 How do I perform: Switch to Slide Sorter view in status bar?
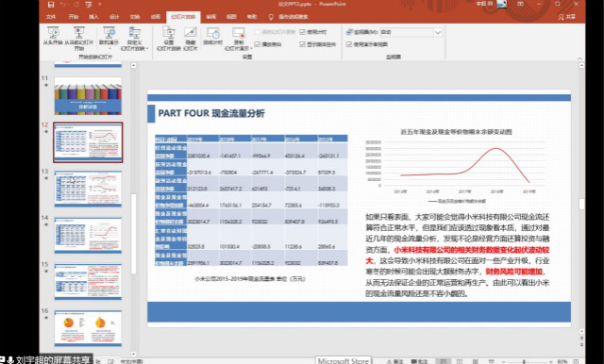tap(460, 361)
